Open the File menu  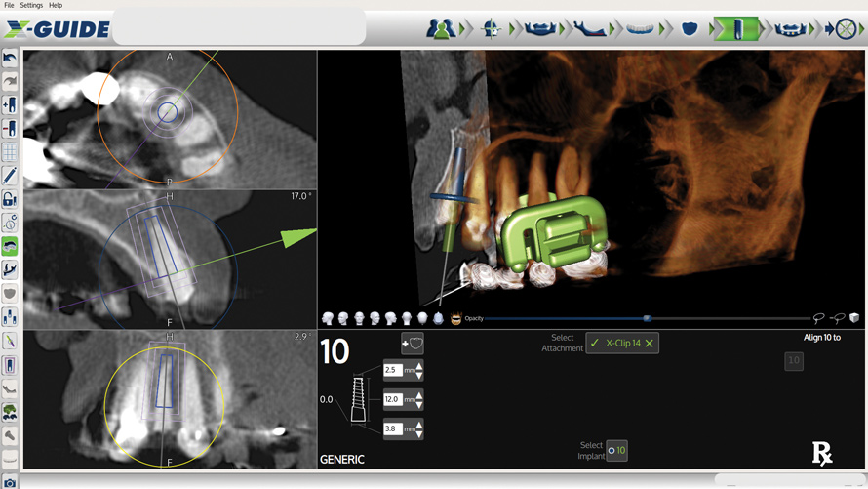[9, 5]
